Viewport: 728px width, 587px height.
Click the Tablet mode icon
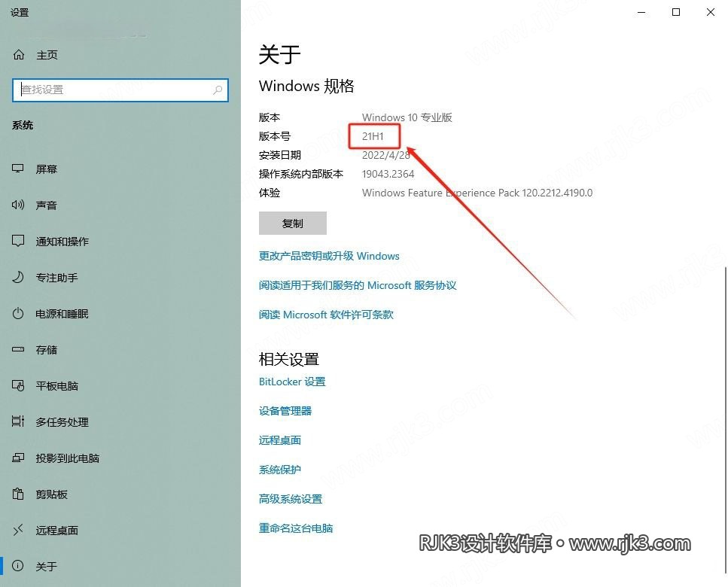click(x=17, y=385)
